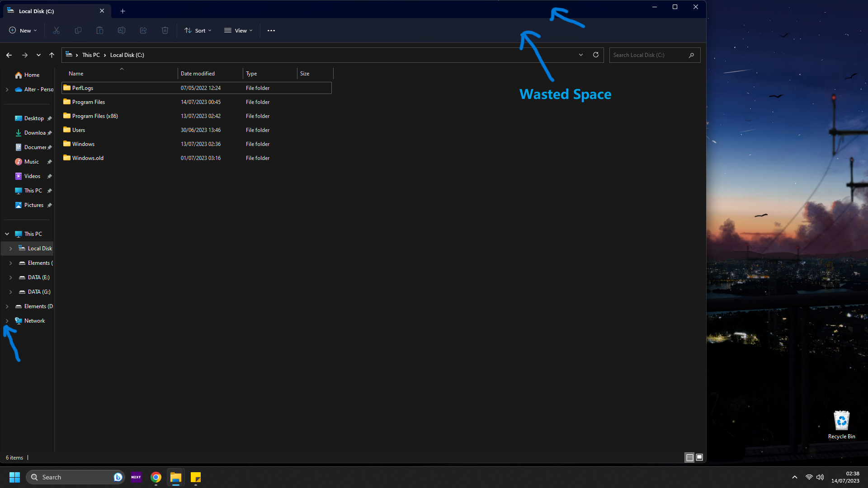Open the Program Files folder
The height and width of the screenshot is (488, 868).
coord(88,101)
